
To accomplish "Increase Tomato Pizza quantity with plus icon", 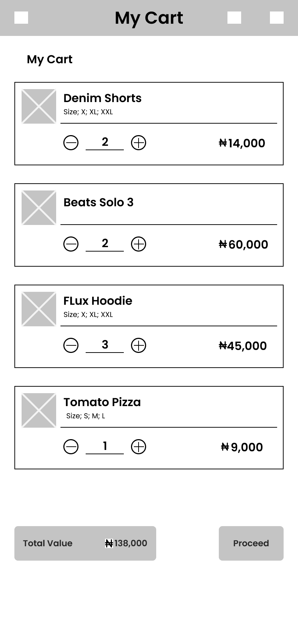I will click(139, 447).
